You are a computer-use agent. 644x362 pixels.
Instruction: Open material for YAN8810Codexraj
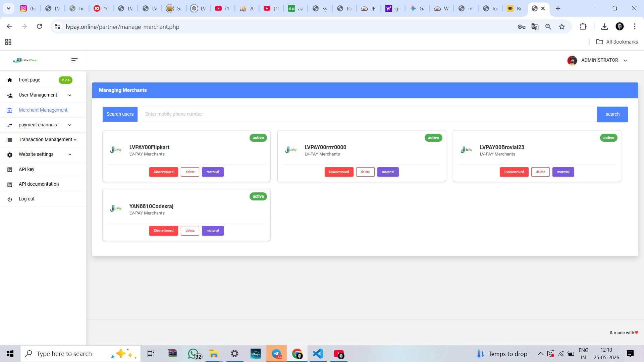click(213, 231)
